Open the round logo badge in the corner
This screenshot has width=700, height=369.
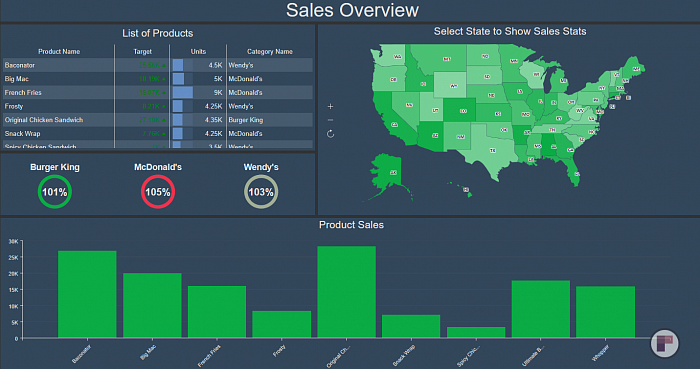[x=664, y=344]
